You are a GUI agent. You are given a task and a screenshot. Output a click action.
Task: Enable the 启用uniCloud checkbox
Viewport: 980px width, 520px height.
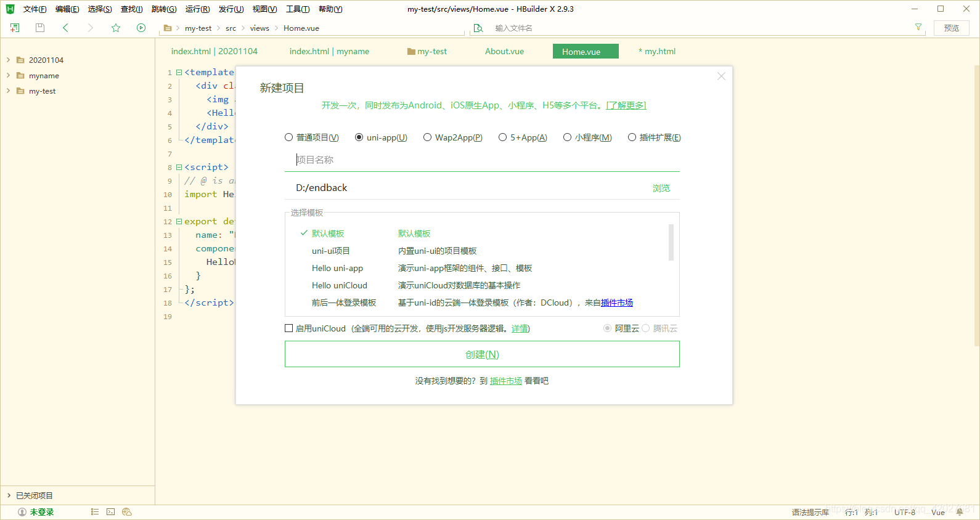pos(288,328)
